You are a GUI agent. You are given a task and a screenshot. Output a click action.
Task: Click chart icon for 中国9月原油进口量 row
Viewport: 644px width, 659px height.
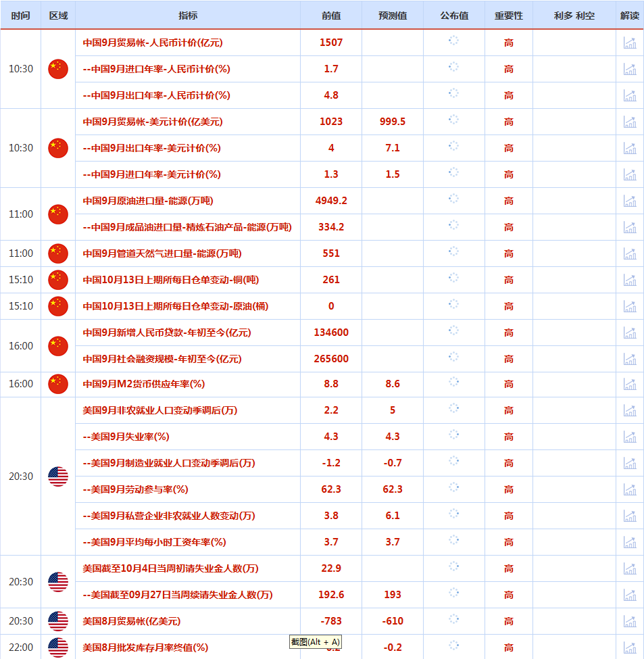[630, 201]
